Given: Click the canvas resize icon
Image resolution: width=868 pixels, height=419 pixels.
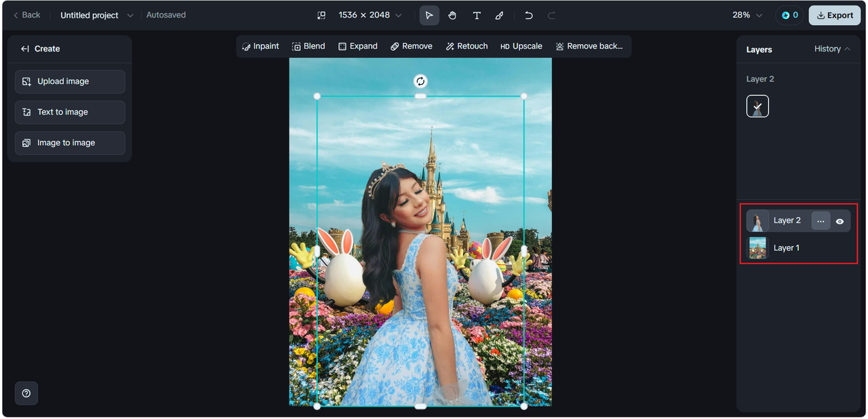Looking at the screenshot, I should [321, 15].
